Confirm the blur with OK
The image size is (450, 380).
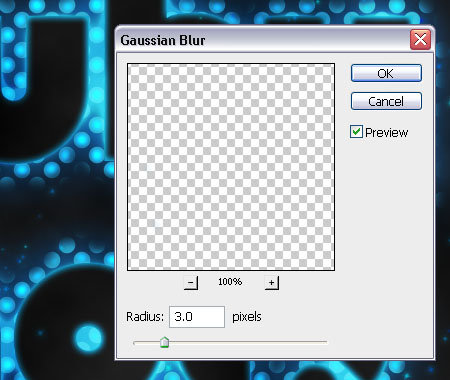point(386,73)
